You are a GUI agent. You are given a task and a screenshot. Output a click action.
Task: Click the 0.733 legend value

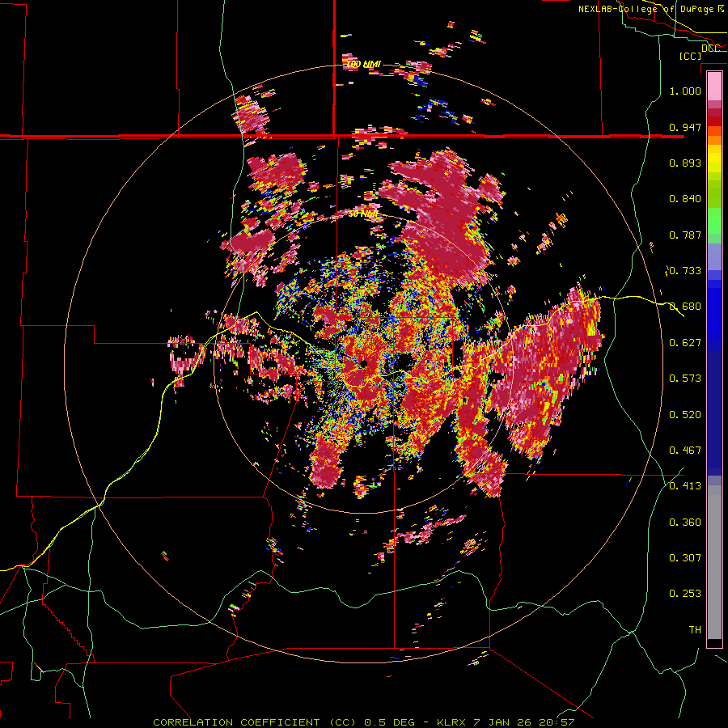[685, 271]
